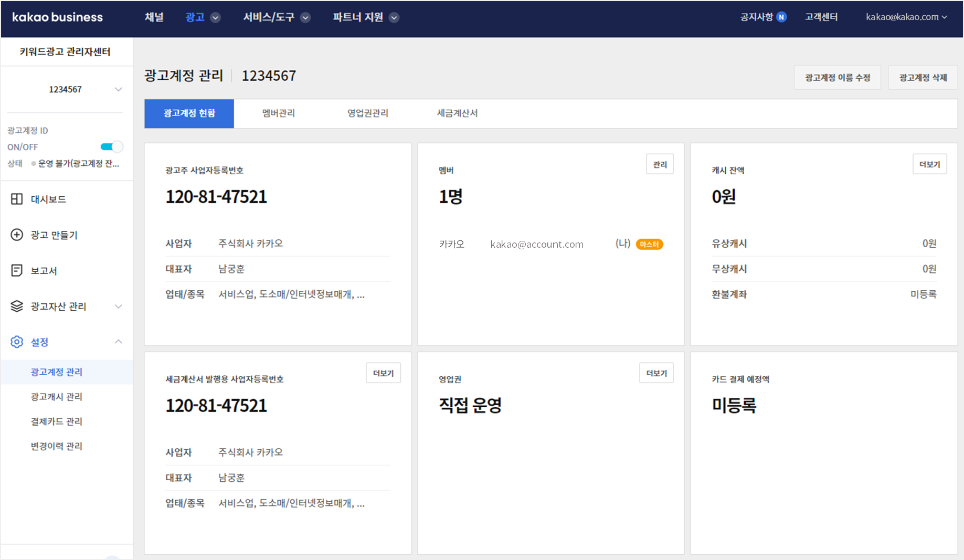Click the report document icon next to 보고서
964x560 pixels.
[17, 270]
